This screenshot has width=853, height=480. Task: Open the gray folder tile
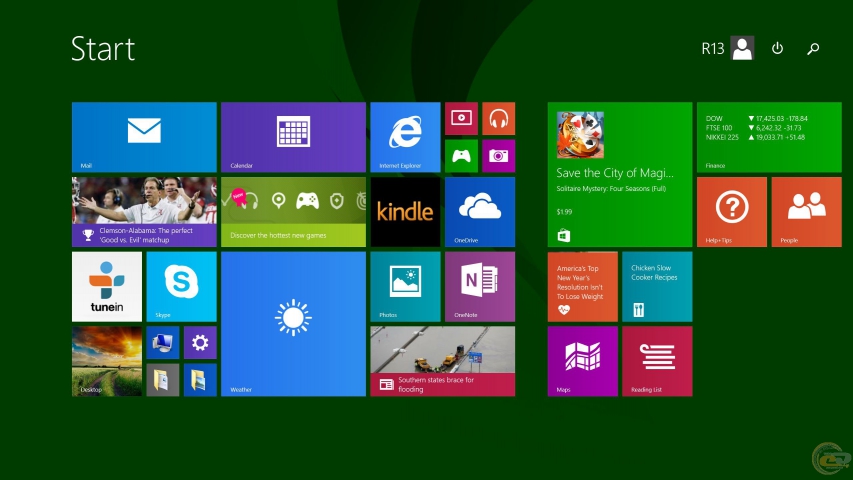163,380
